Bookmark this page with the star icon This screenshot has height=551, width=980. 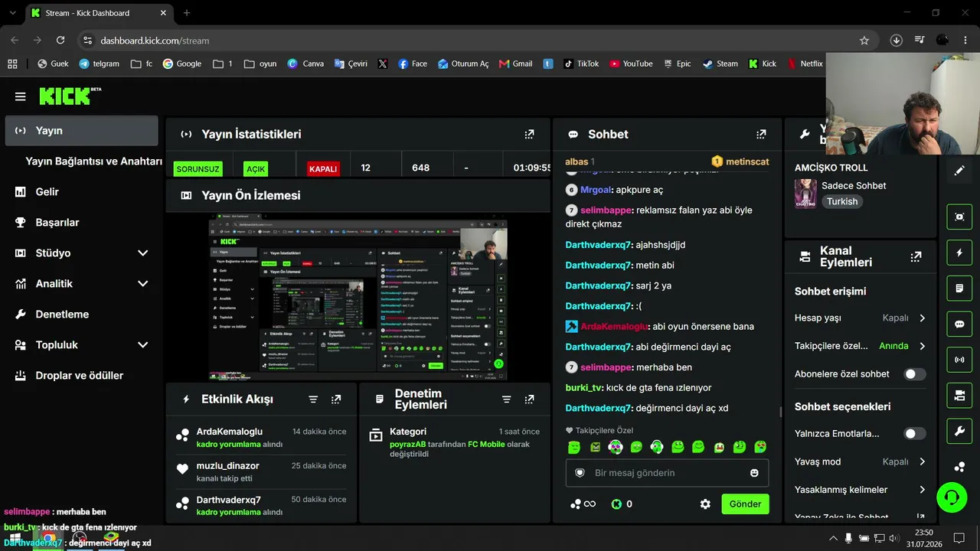864,41
